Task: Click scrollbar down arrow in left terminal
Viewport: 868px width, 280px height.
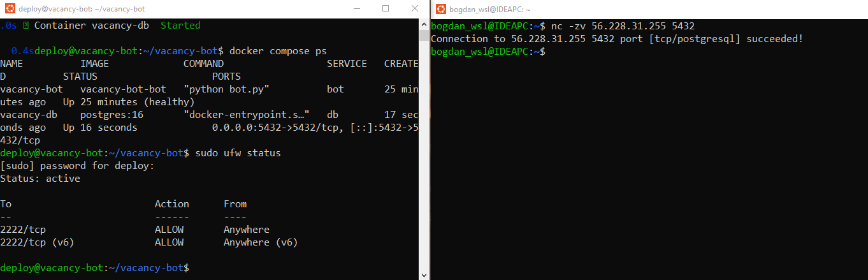Action: click(x=424, y=274)
